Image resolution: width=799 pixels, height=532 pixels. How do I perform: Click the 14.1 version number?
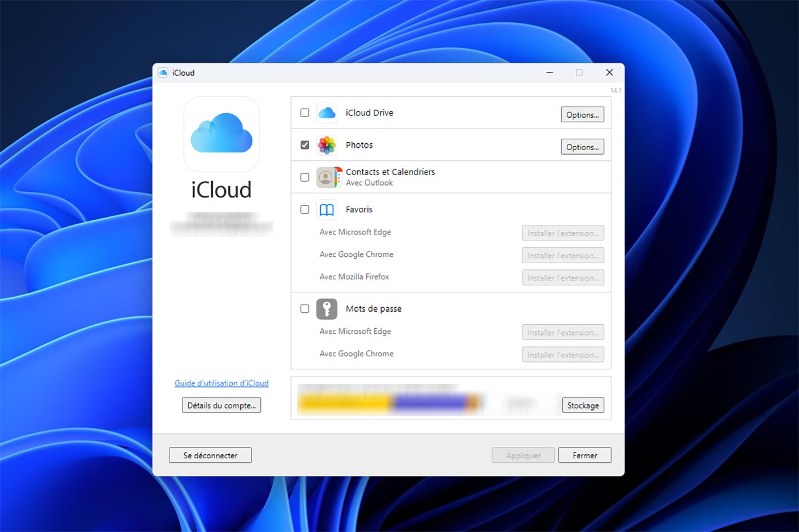click(x=616, y=91)
